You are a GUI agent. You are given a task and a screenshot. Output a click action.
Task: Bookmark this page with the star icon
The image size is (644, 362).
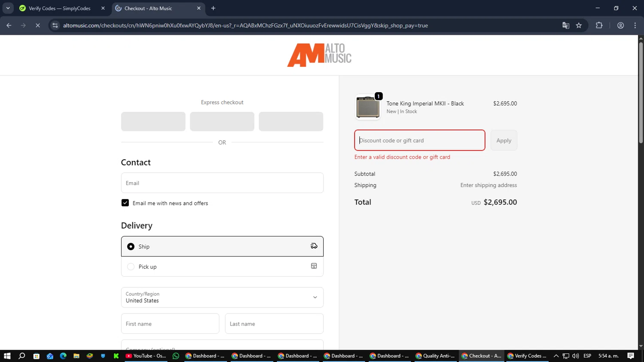[x=579, y=25]
